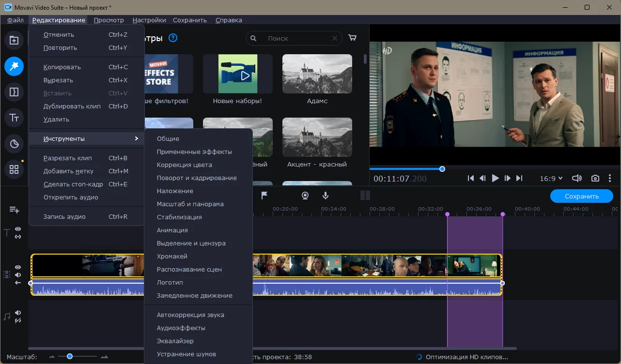
Task: Open the Сохранить menu in the menu bar
Action: click(190, 20)
